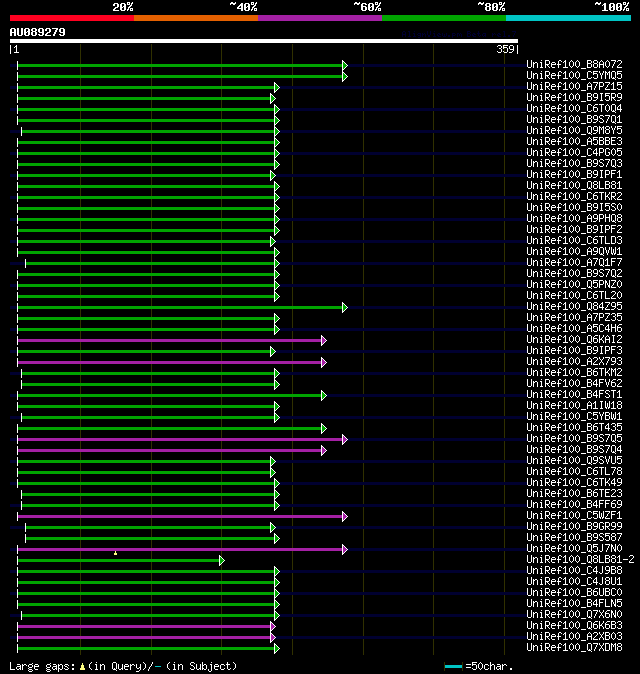Open hit UniRef100_Q7X6N0
Viewport: 640px width, 674px height.
click(574, 614)
